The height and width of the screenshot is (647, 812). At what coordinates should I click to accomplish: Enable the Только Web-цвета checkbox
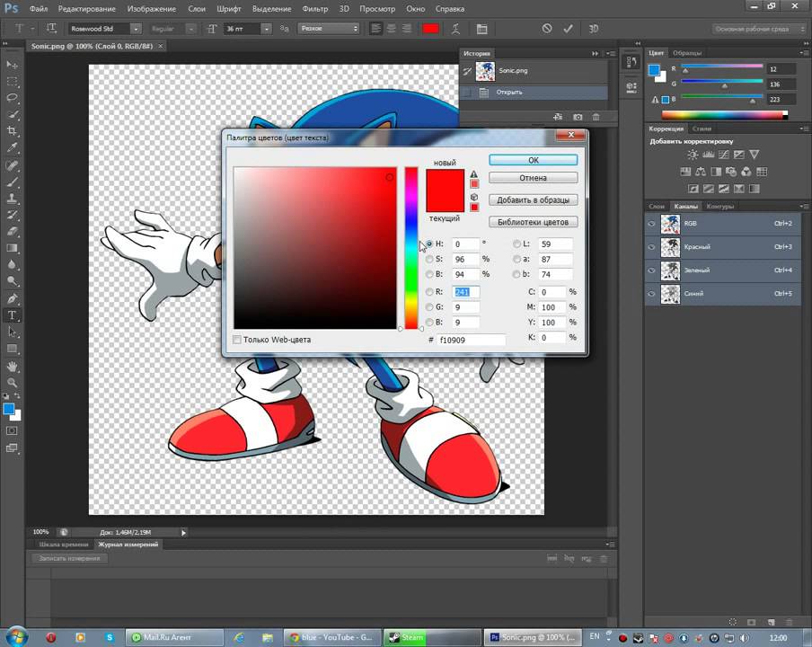(237, 340)
